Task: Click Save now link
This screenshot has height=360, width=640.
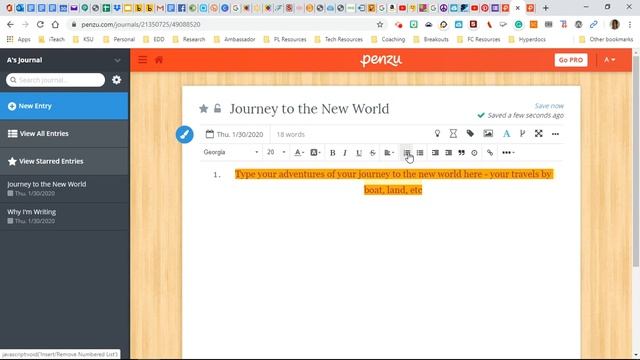Action: 549,106
